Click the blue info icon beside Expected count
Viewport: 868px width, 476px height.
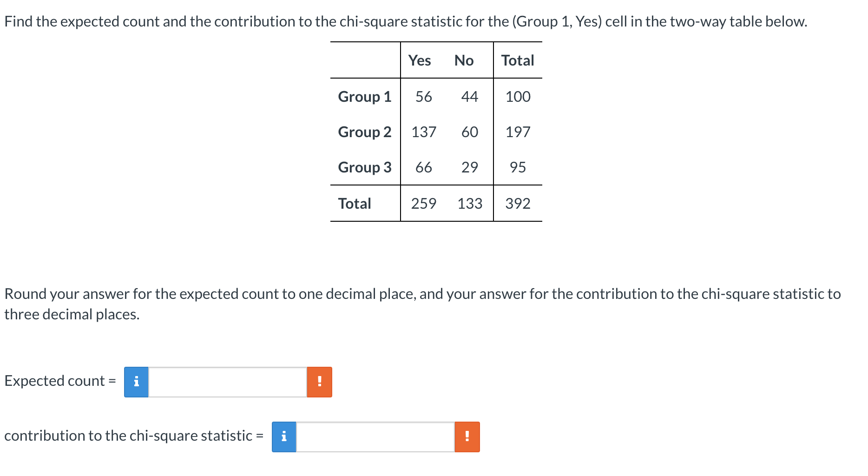coord(136,382)
